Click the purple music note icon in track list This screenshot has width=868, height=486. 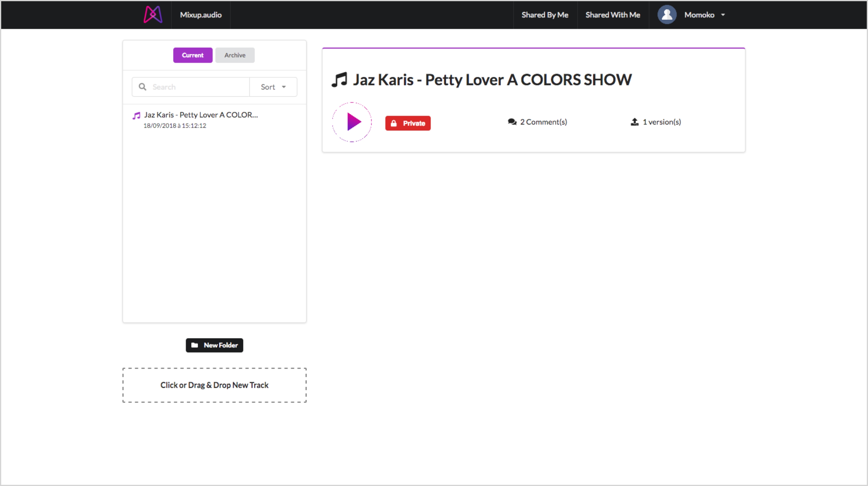coord(136,116)
